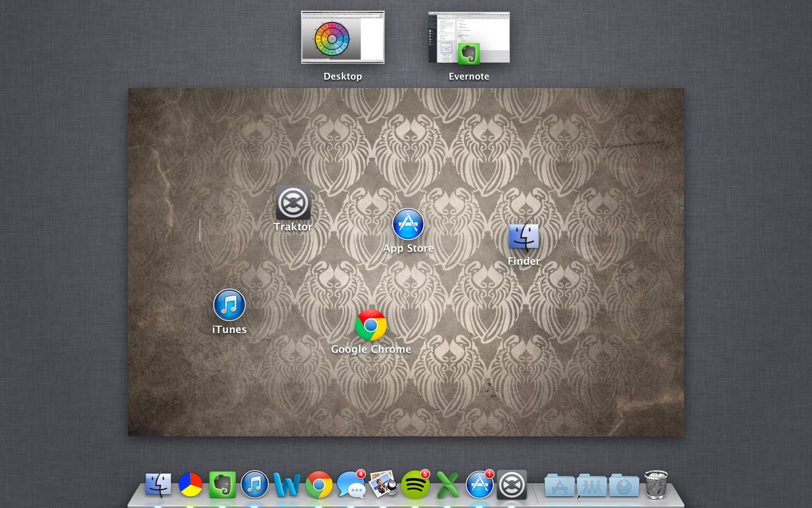This screenshot has height=508, width=812.
Task: Launch Microsoft Excel green X icon in the Dock
Action: tap(448, 485)
